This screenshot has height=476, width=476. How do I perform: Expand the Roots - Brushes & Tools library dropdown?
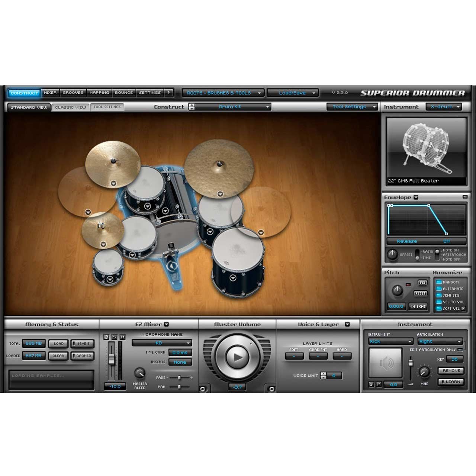pyautogui.click(x=223, y=93)
